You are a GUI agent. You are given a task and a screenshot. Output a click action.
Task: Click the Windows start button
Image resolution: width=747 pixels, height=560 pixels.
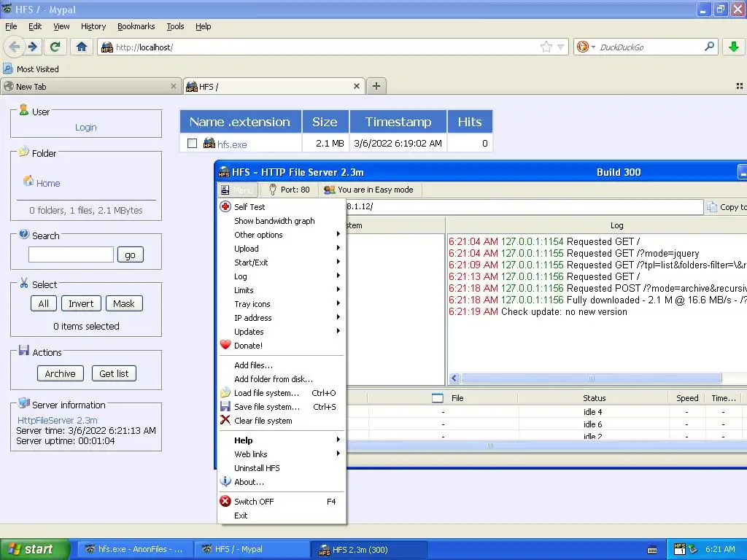tap(35, 549)
